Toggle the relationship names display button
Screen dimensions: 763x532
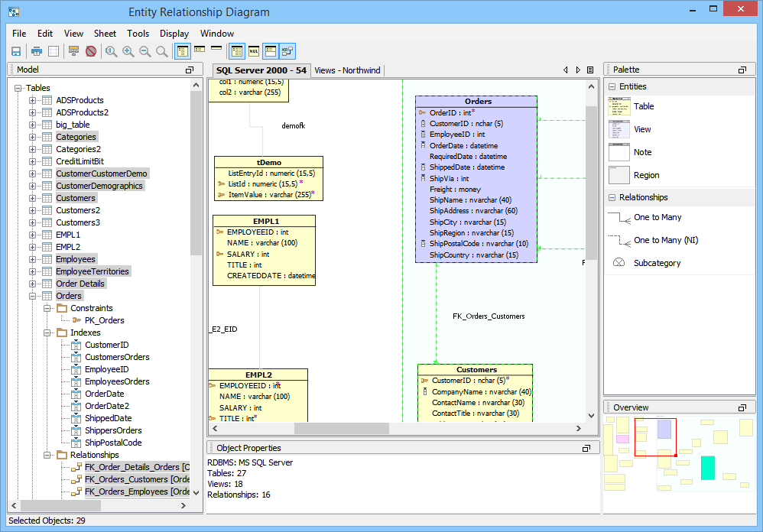287,51
